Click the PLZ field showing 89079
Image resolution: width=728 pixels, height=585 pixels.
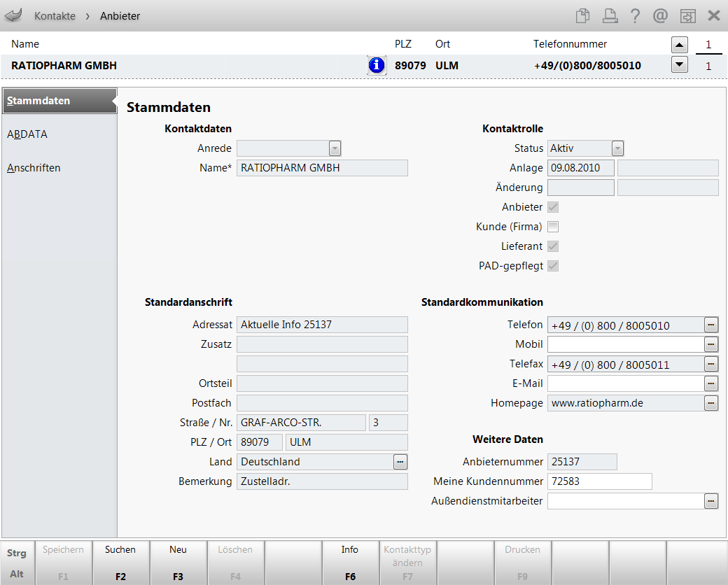pos(260,442)
